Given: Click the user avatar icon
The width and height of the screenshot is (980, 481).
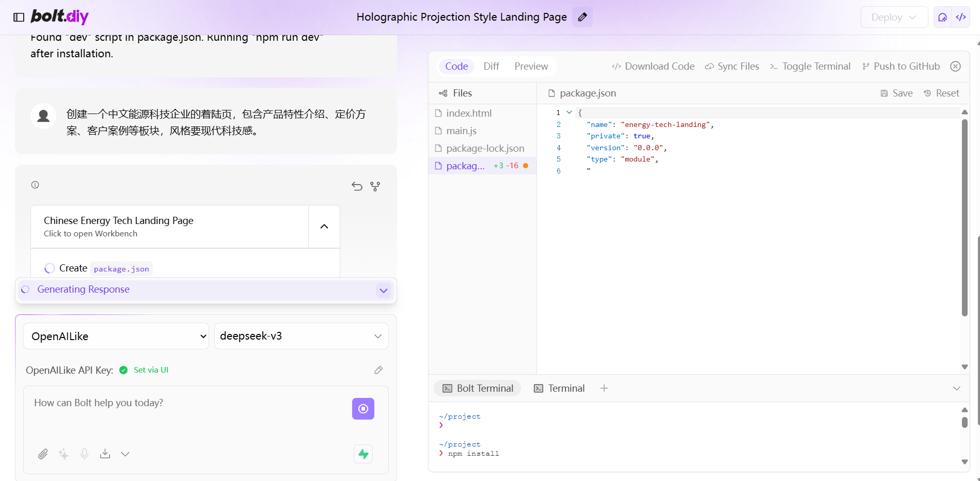Looking at the screenshot, I should point(43,116).
